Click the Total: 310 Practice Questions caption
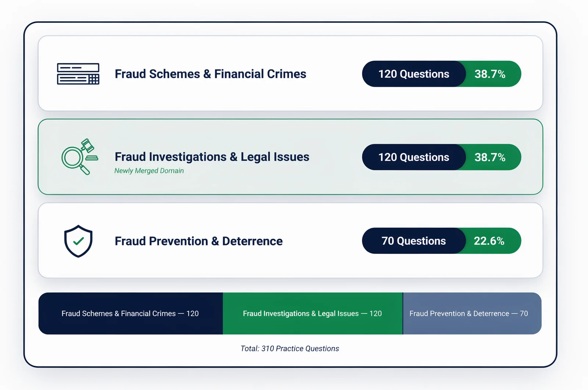Viewport: 588px width, 390px height. click(290, 348)
